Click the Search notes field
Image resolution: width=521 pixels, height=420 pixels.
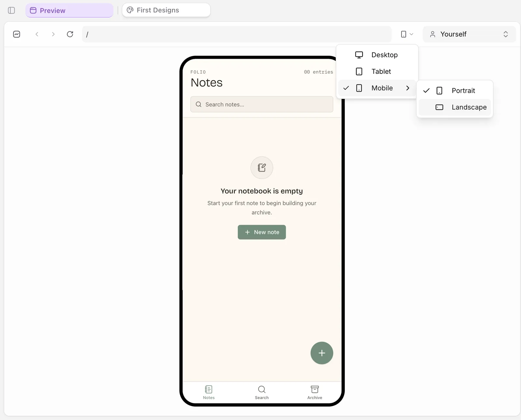pos(262,104)
